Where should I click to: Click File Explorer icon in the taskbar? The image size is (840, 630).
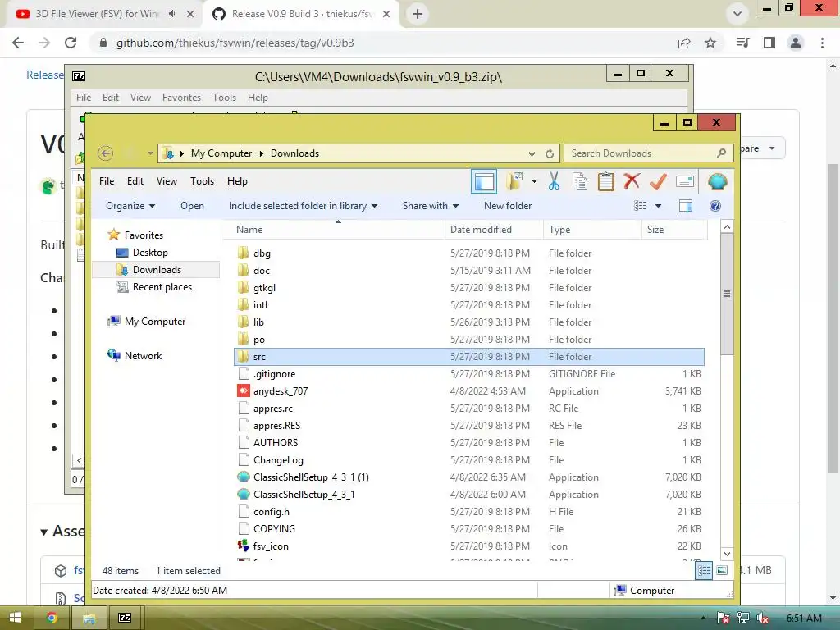pyautogui.click(x=89, y=618)
